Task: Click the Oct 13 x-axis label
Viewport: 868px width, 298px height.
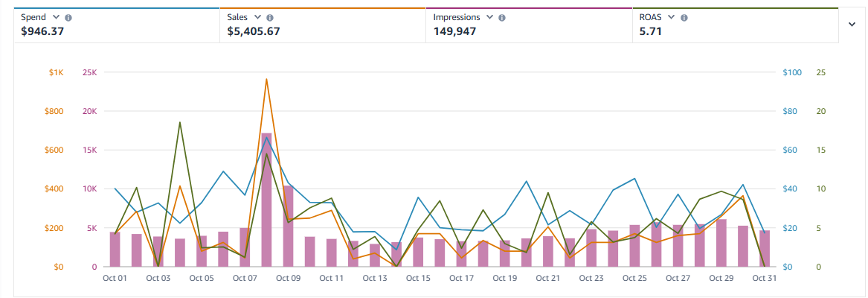Action: click(375, 277)
